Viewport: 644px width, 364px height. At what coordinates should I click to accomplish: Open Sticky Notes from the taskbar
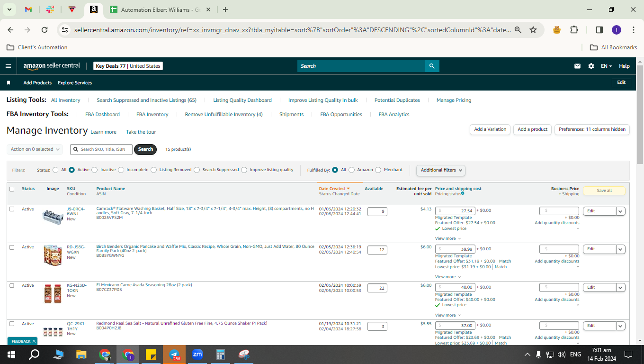pos(151,355)
